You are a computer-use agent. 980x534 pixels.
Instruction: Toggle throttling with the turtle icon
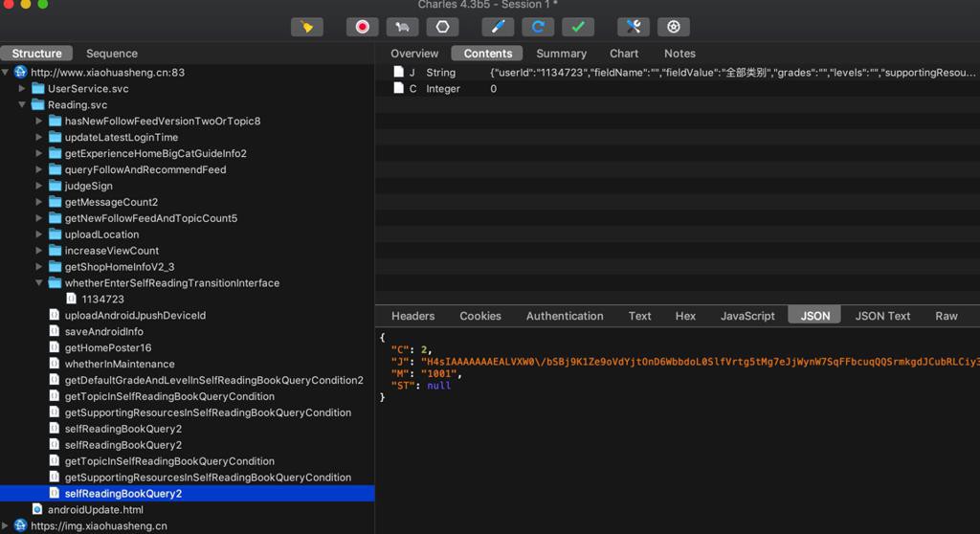(x=402, y=27)
